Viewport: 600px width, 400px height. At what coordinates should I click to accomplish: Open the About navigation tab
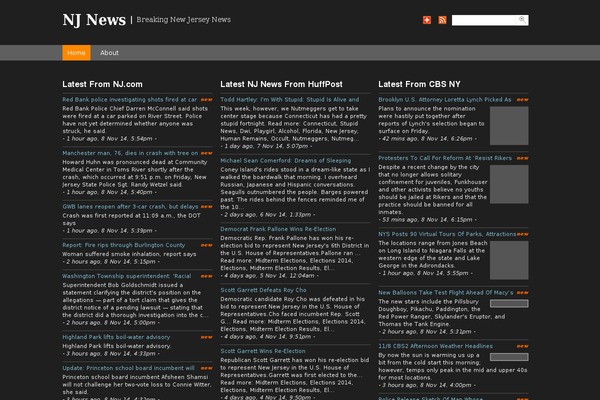[109, 53]
